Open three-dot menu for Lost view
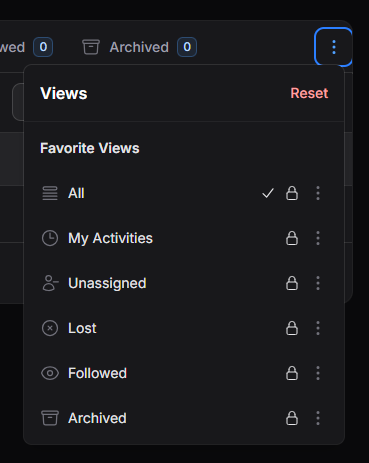This screenshot has height=463, width=369. (x=318, y=328)
